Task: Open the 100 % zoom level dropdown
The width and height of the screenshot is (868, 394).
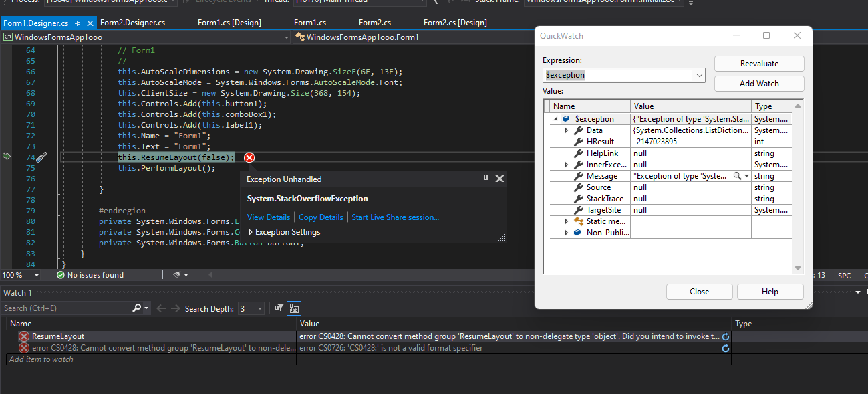Action: click(37, 275)
